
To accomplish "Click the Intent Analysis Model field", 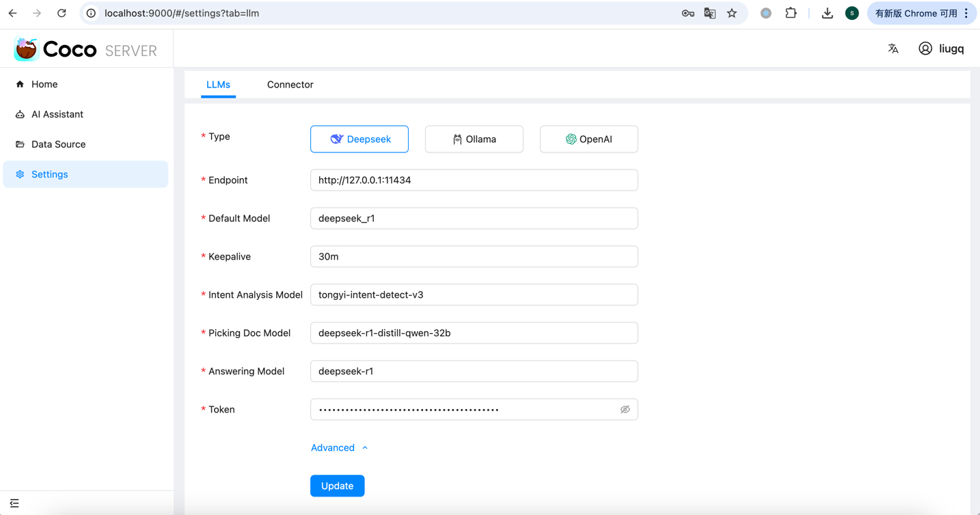I will pos(474,295).
